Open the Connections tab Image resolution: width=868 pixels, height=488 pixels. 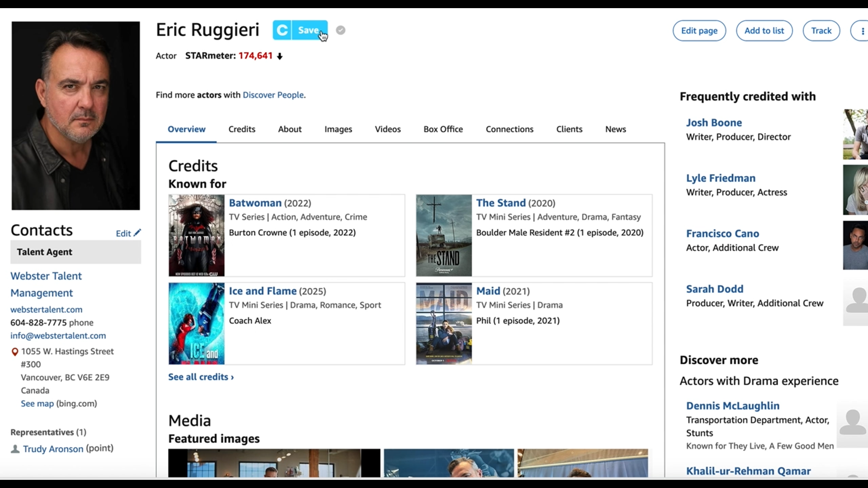point(509,129)
